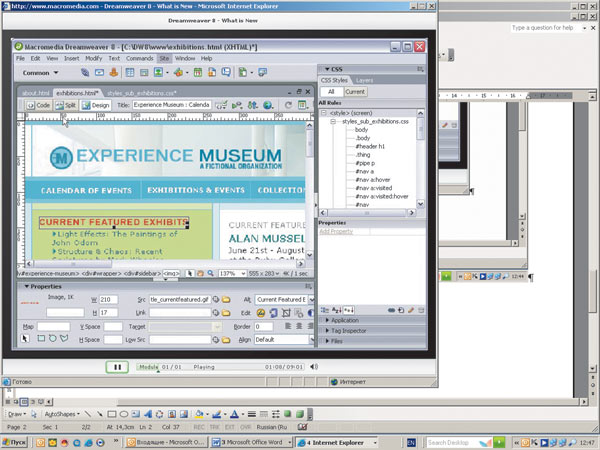Viewport: 600px width, 450px height.
Task: Click the Add Property link in CSS panel
Action: [x=336, y=232]
